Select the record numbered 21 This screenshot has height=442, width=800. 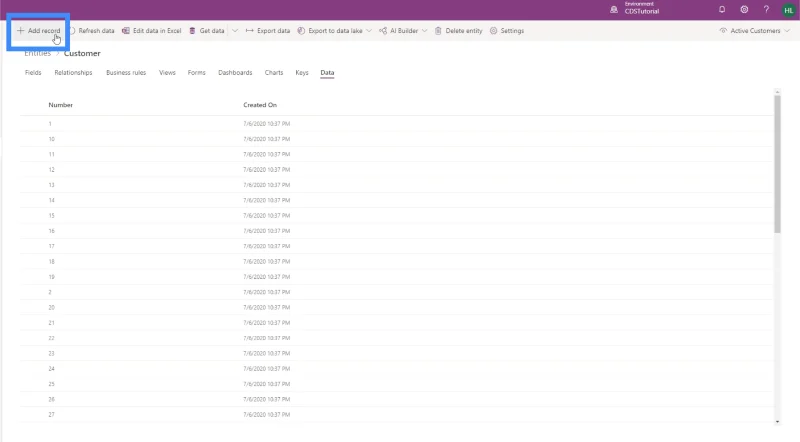396,323
